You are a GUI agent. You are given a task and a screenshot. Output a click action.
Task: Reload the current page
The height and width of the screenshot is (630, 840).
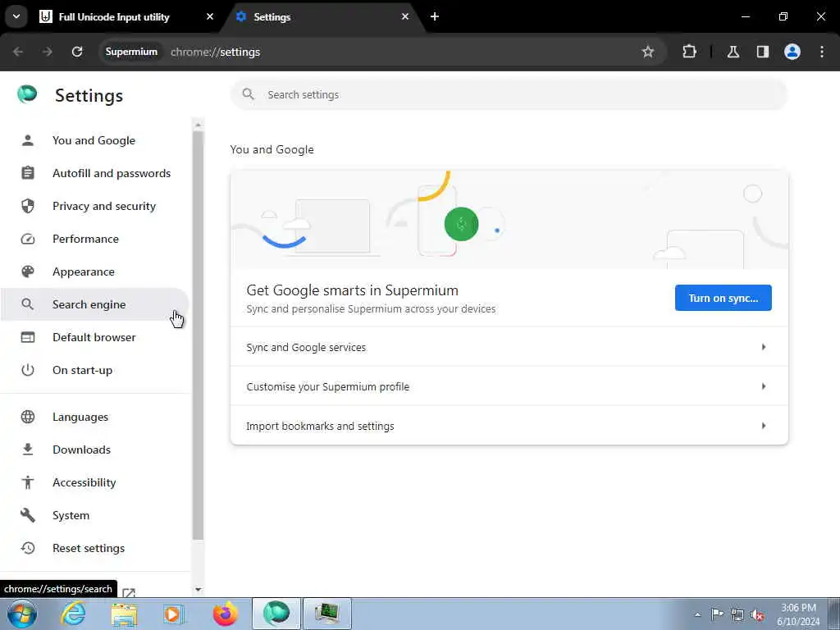pos(77,52)
